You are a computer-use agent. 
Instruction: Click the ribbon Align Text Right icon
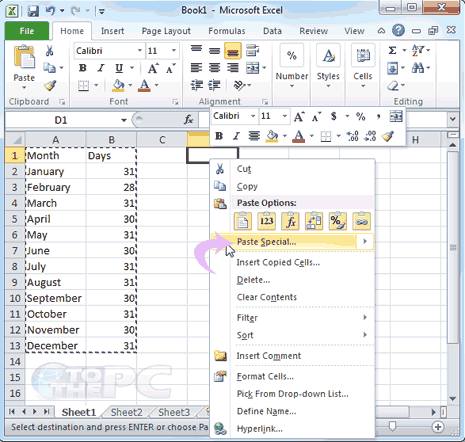[x=232, y=68]
